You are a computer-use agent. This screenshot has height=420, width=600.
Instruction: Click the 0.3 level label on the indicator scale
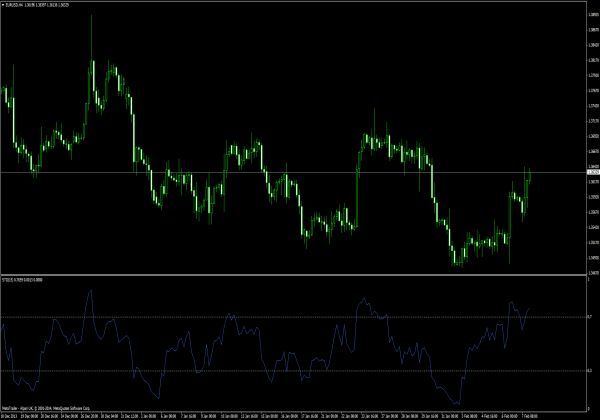pos(590,371)
